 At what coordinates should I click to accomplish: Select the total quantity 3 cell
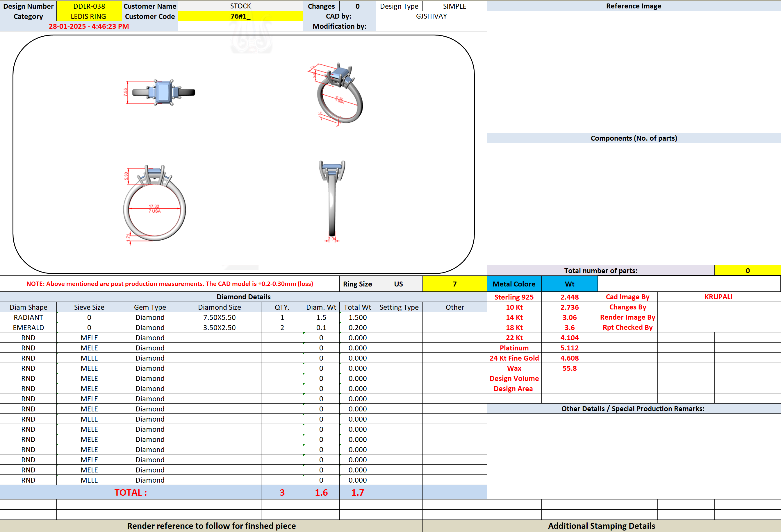pos(282,492)
